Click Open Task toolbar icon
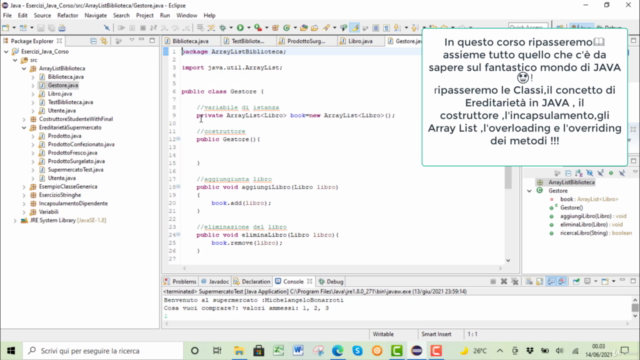The image size is (640, 360). pos(314,28)
